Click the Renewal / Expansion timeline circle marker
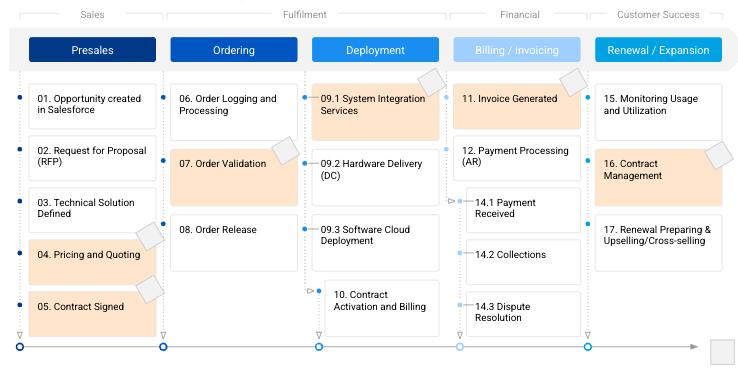Image resolution: width=738 pixels, height=370 pixels. (x=588, y=347)
